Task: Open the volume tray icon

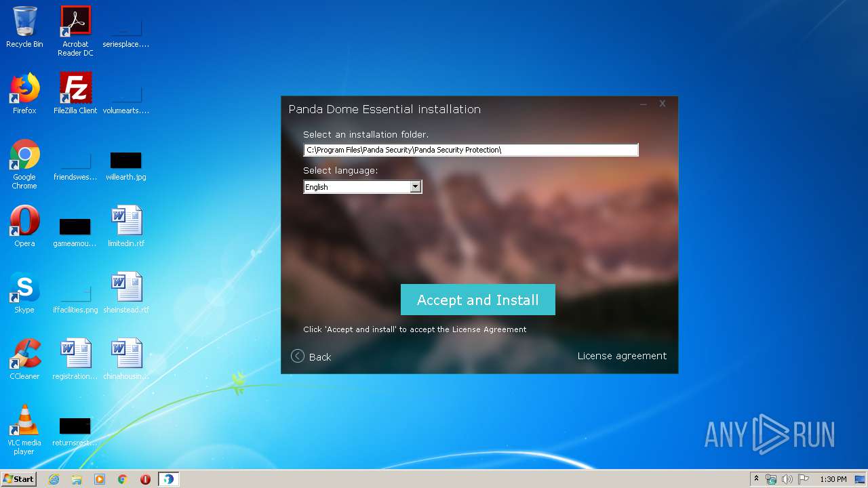Action: click(787, 479)
